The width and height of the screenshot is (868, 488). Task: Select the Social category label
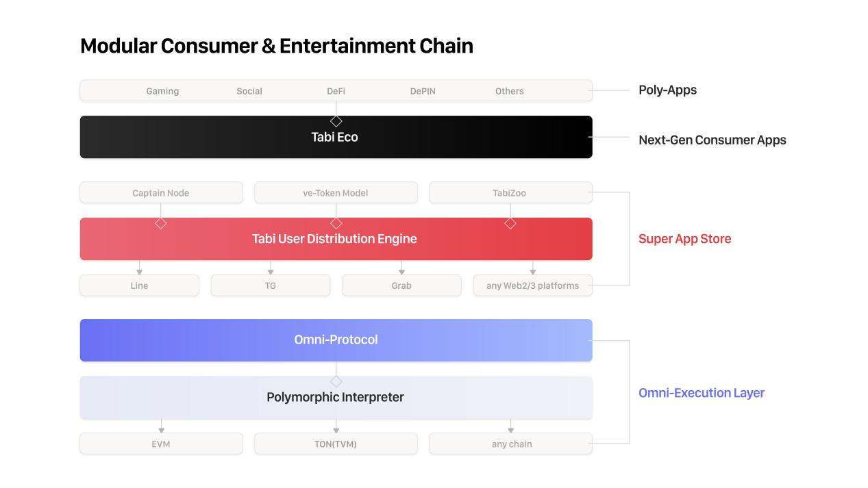point(249,91)
